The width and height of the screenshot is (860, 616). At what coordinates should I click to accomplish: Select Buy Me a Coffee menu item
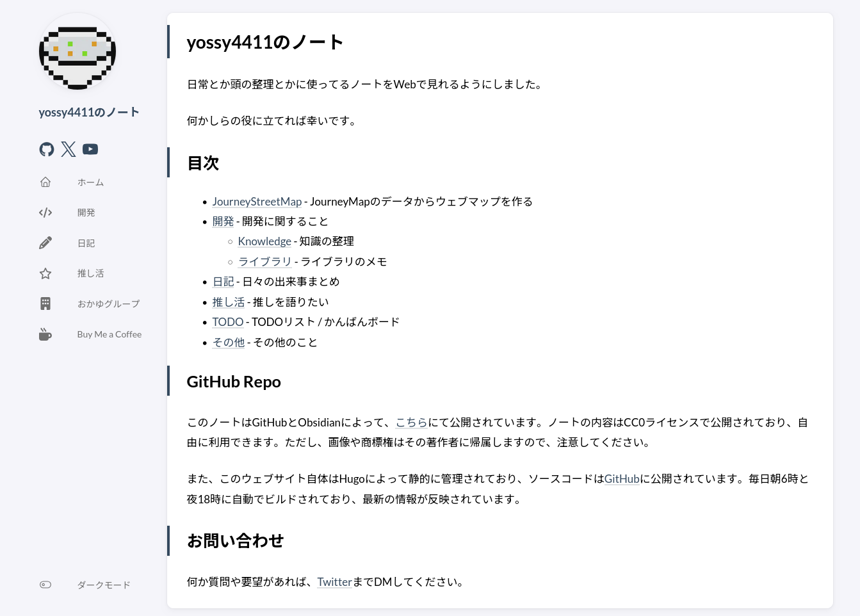click(x=109, y=334)
